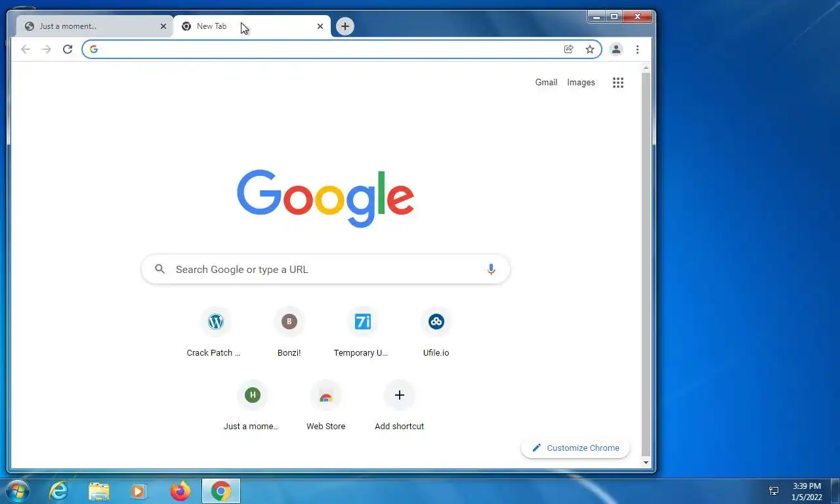Image resolution: width=840 pixels, height=504 pixels.
Task: Open the Images link
Action: (x=581, y=83)
